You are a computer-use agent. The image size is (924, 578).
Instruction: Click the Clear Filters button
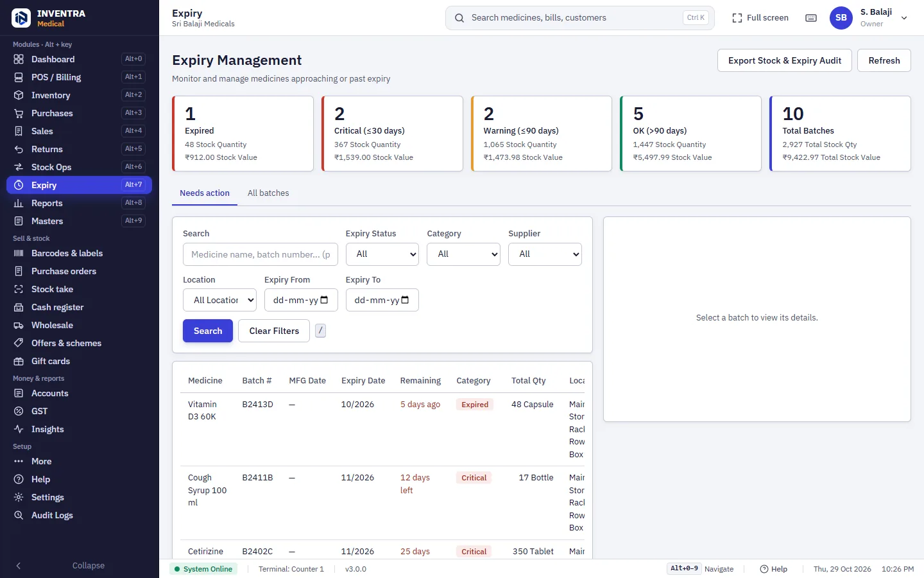(x=274, y=331)
